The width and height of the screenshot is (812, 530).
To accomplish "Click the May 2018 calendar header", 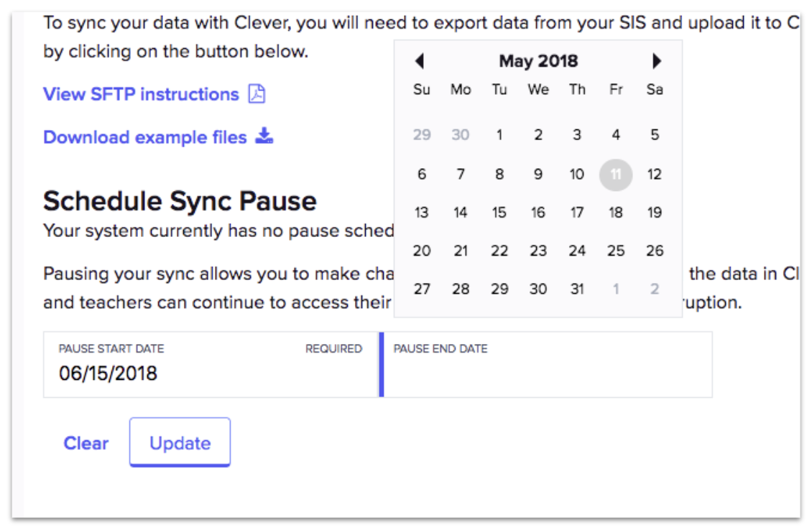I will [x=538, y=61].
